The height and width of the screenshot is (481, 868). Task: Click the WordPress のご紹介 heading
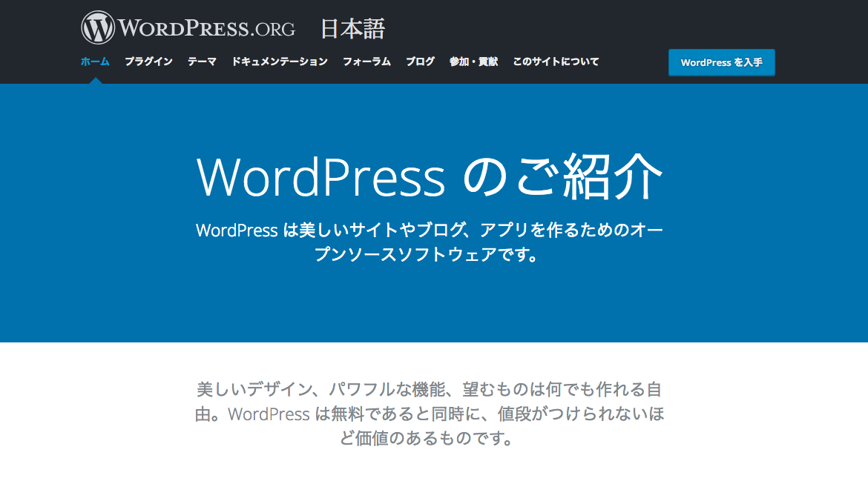pos(430,176)
